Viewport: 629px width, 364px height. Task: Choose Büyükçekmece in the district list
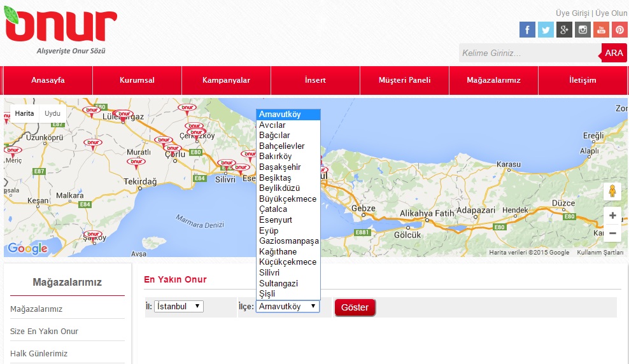pyautogui.click(x=288, y=199)
